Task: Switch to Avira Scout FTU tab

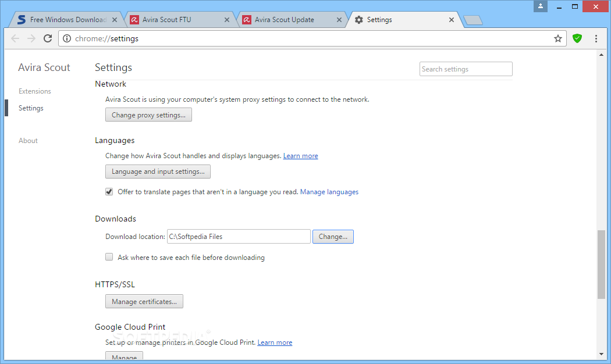Action: (177, 20)
